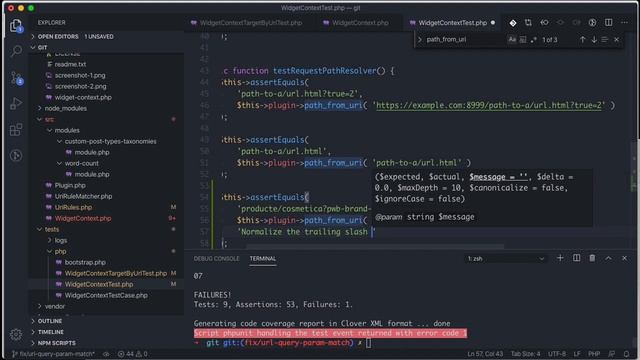This screenshot has width=640, height=360.
Task: Select the Terminal panel tab
Action: tap(262, 259)
